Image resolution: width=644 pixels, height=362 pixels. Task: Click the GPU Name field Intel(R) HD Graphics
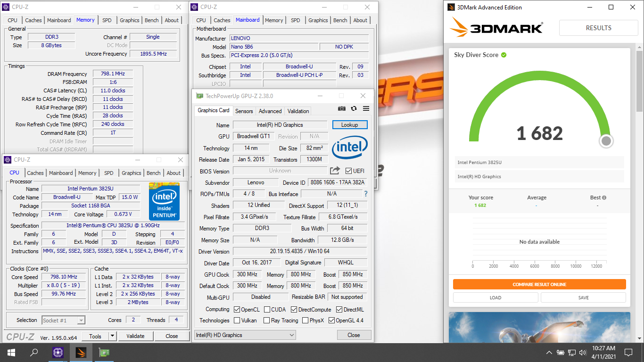coord(280,125)
